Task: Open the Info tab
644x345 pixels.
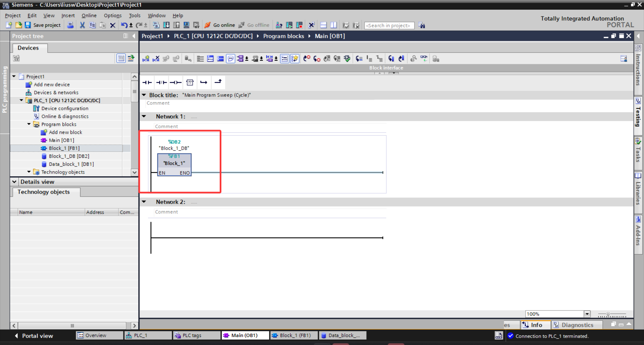Action: tap(535, 325)
